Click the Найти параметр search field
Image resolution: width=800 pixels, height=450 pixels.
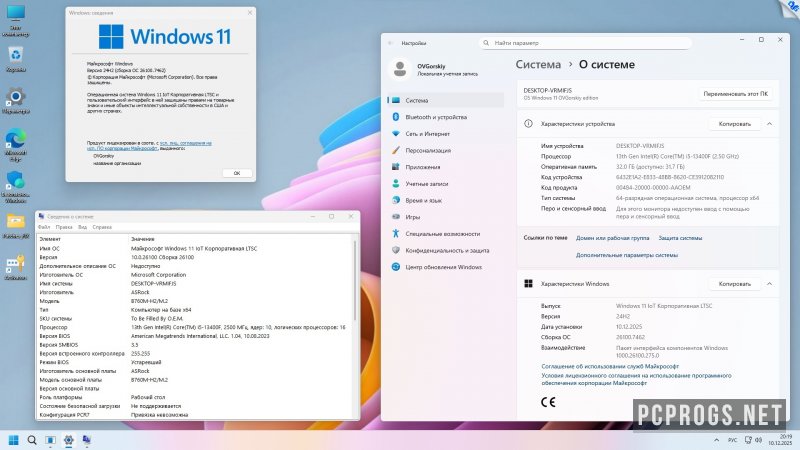pos(585,43)
